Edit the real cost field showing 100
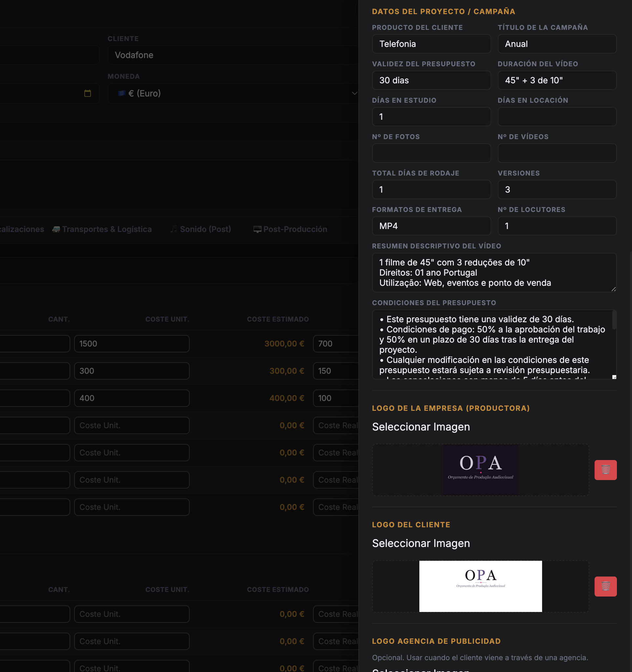The width and height of the screenshot is (632, 672). point(336,398)
